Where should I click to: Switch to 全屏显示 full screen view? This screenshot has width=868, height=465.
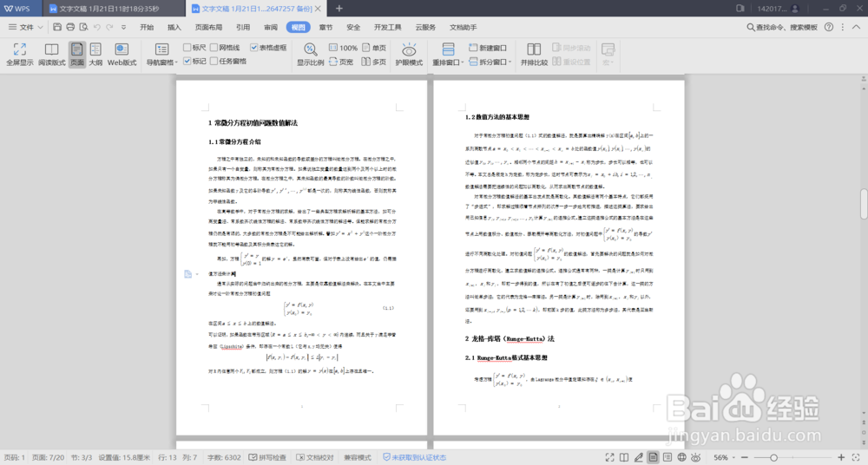point(19,55)
